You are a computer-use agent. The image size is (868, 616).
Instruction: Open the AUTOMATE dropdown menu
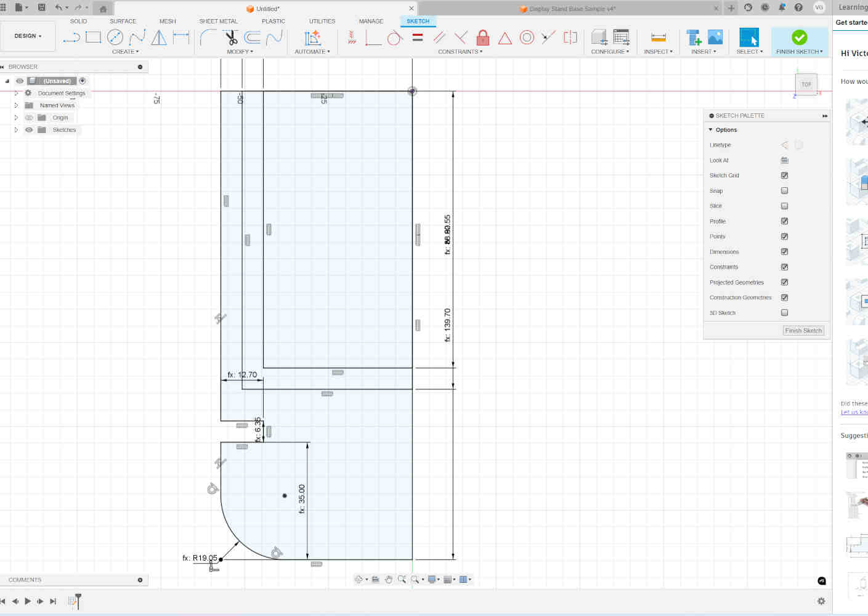tap(312, 52)
